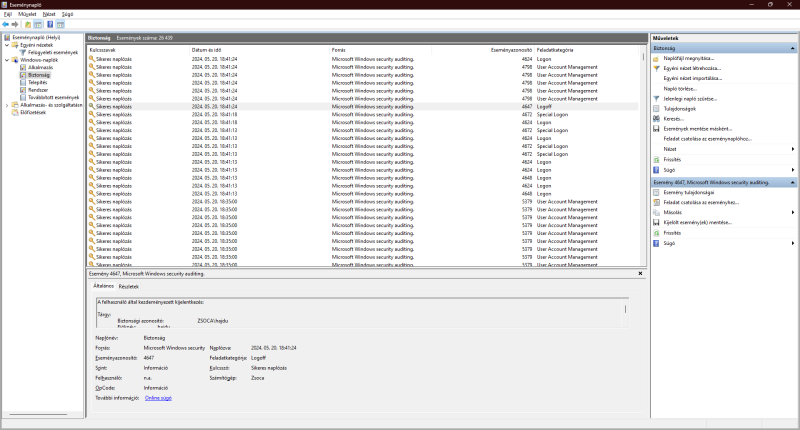
Task: Click Egyéni nézet importálása... action
Action: point(693,79)
